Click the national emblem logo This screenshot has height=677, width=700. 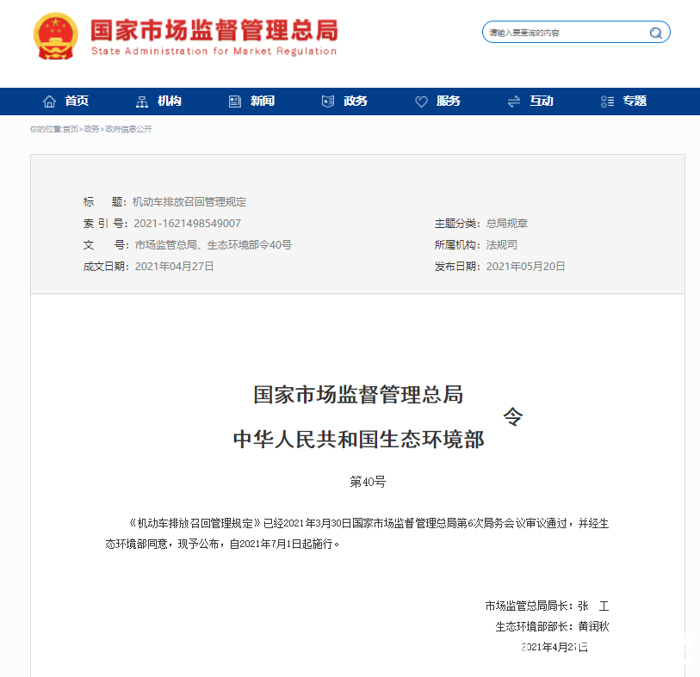click(56, 37)
